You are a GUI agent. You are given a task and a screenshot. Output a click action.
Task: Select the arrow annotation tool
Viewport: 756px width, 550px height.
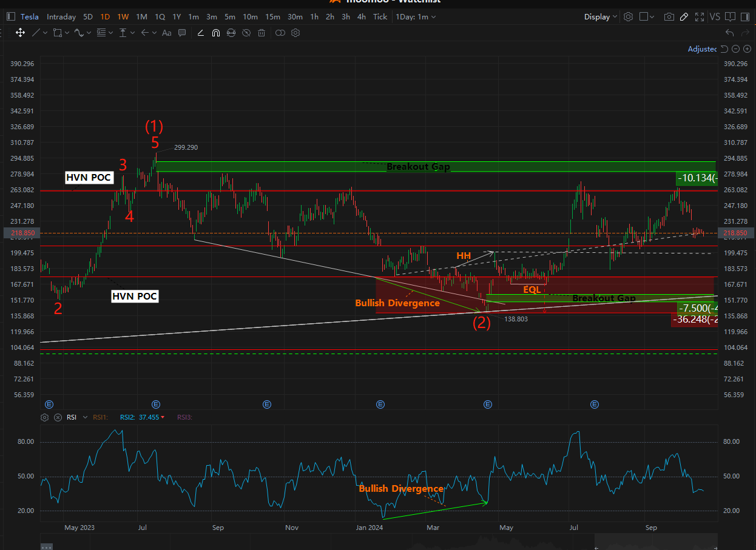[144, 33]
